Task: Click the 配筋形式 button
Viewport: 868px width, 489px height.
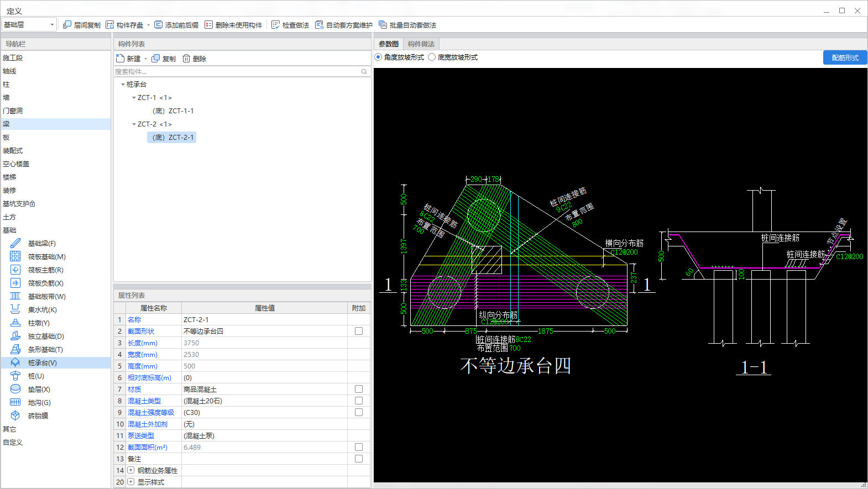Action: pyautogui.click(x=845, y=57)
